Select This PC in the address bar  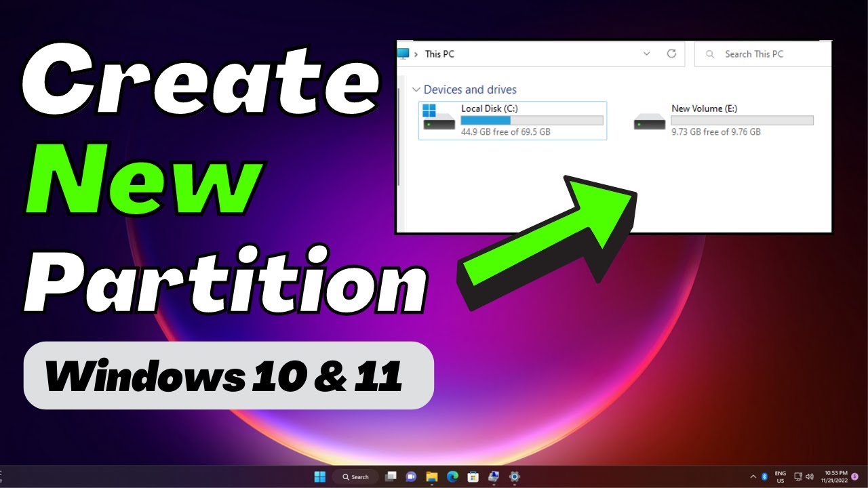[439, 54]
